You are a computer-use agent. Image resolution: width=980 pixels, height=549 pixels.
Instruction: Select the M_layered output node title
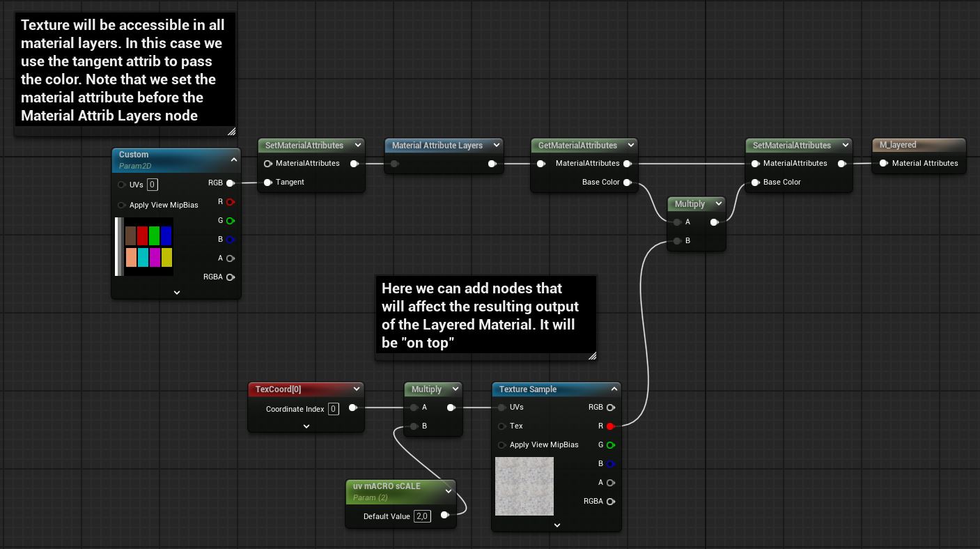898,145
